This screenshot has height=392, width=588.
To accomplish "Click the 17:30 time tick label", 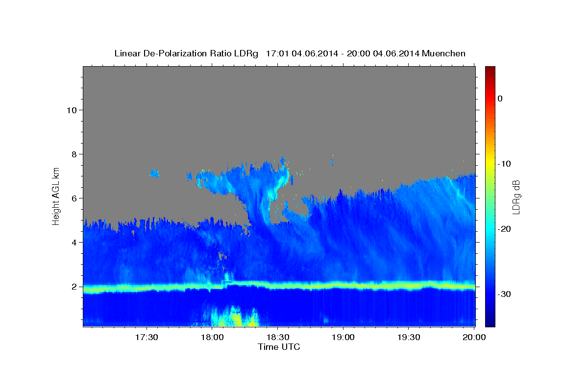I will [x=146, y=338].
